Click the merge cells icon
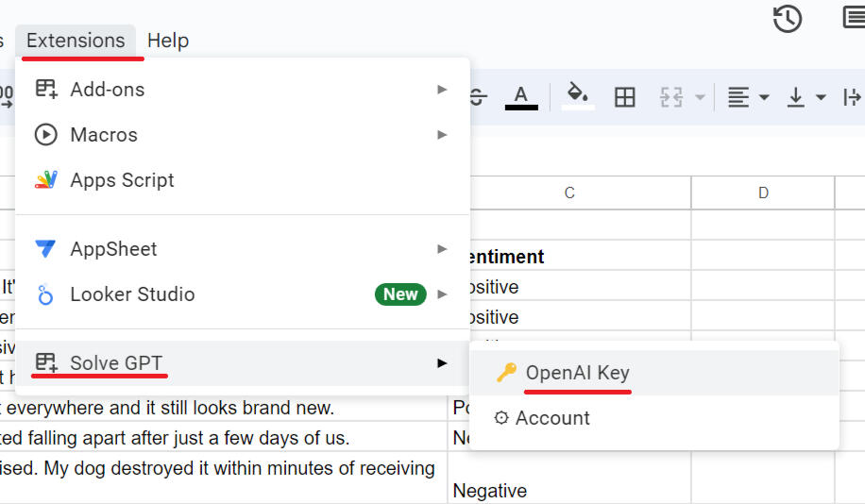The width and height of the screenshot is (865, 504). (x=671, y=96)
